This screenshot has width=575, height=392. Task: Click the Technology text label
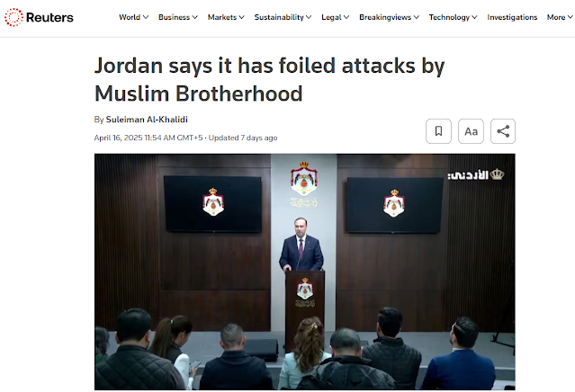click(x=449, y=17)
